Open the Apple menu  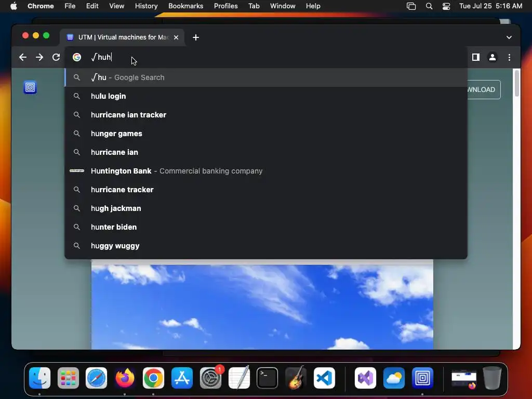point(14,6)
